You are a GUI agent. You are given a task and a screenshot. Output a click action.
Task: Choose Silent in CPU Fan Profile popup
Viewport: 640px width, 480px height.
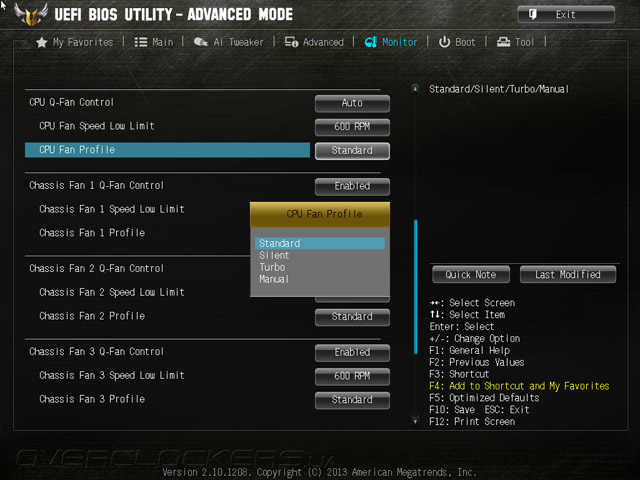[x=320, y=256]
